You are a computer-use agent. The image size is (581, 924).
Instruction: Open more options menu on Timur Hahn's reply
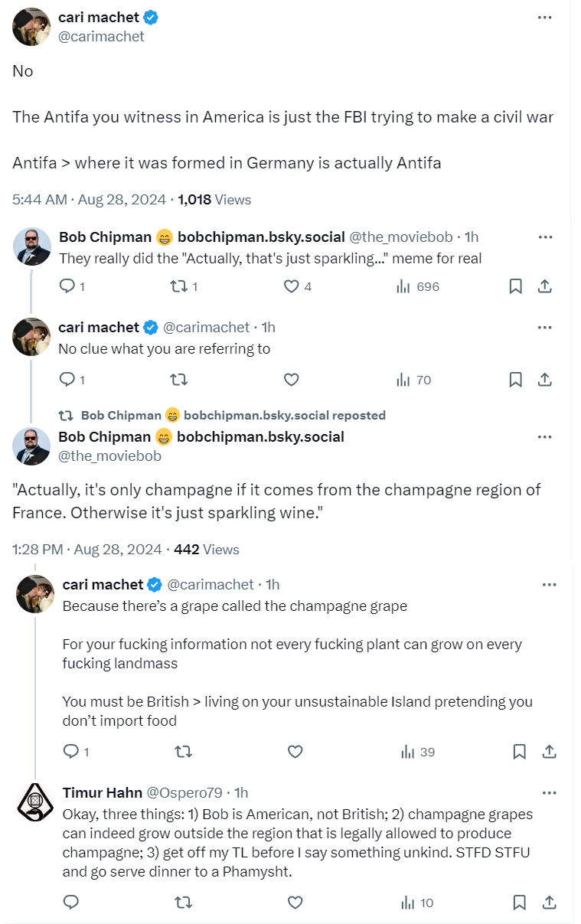(549, 792)
